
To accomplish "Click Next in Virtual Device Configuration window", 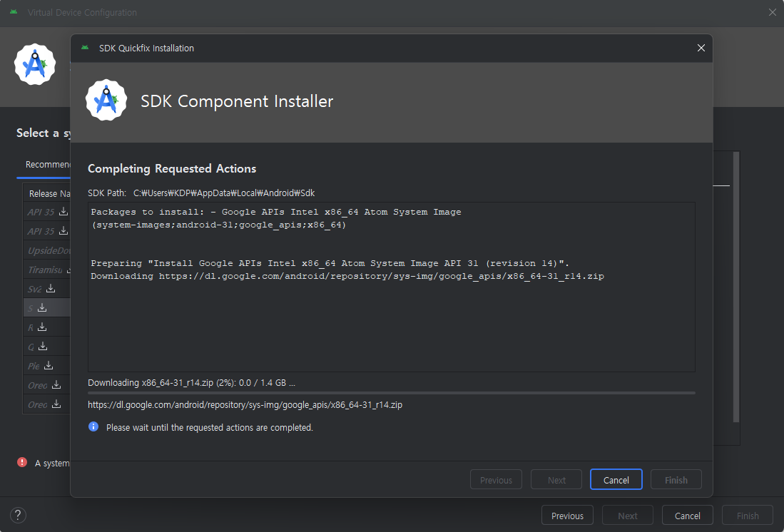I will pos(628,516).
